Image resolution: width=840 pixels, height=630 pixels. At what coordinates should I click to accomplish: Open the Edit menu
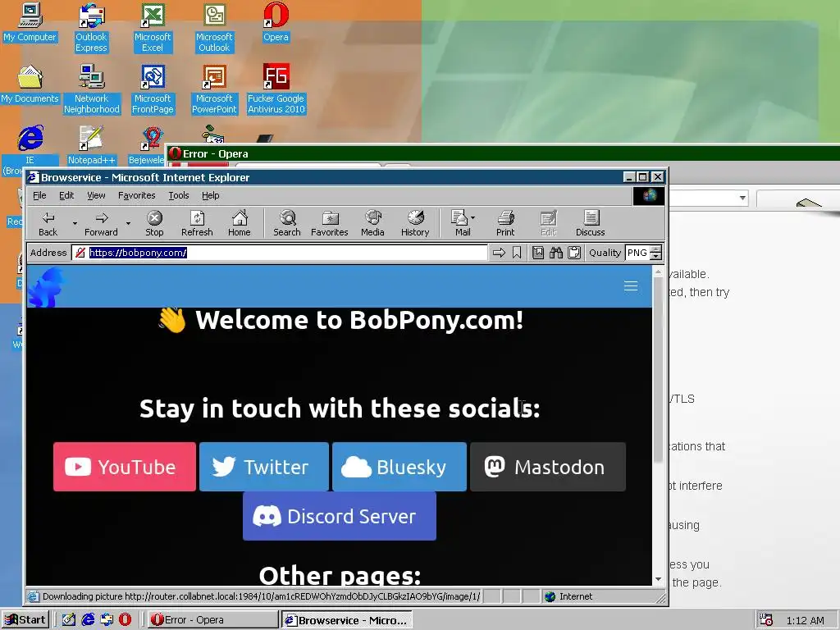(66, 195)
